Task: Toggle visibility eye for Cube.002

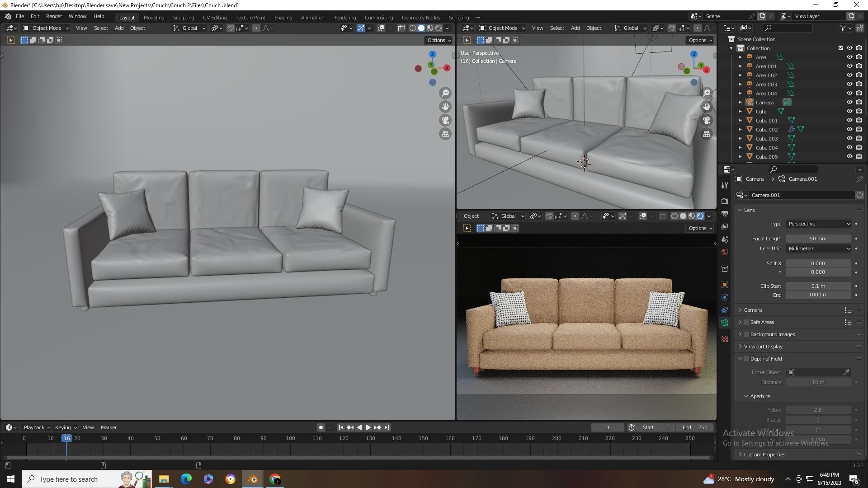Action: coord(849,130)
